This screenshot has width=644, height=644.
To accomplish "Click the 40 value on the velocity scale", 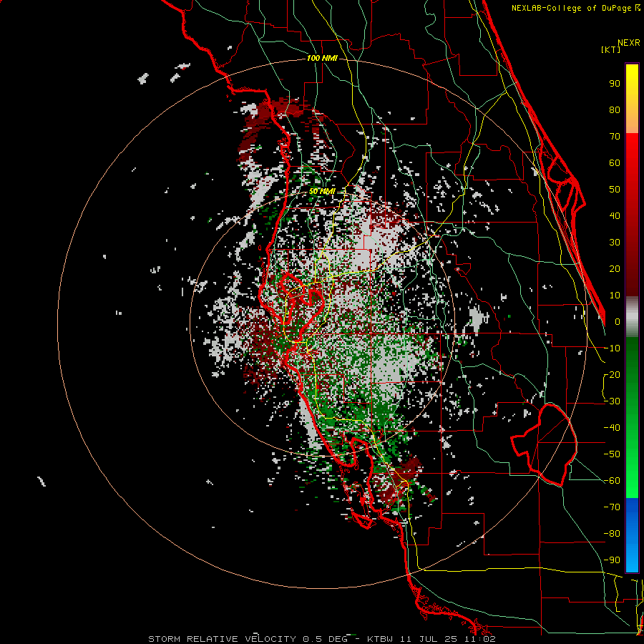I will pyautogui.click(x=615, y=215).
